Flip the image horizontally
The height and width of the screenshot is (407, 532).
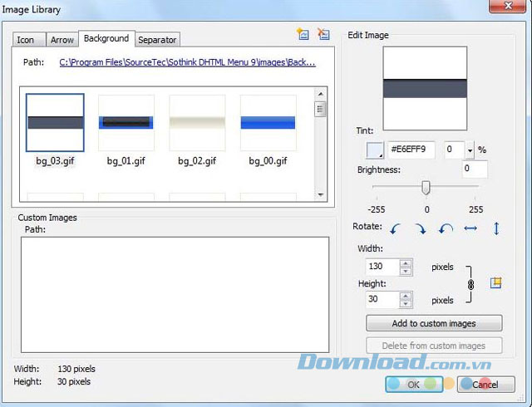pyautogui.click(x=470, y=228)
